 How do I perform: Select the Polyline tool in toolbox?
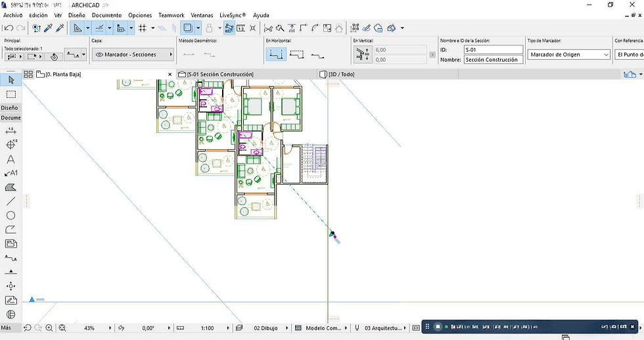tap(11, 230)
